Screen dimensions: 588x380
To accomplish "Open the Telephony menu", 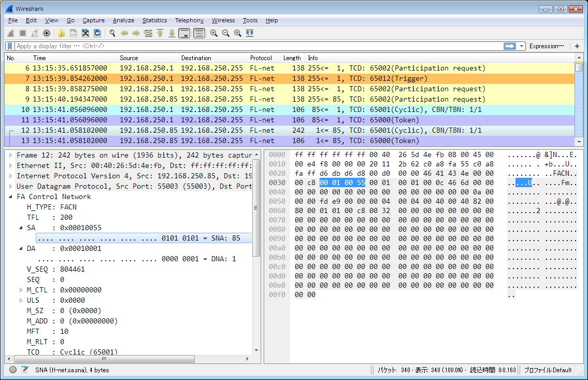I will pos(190,20).
